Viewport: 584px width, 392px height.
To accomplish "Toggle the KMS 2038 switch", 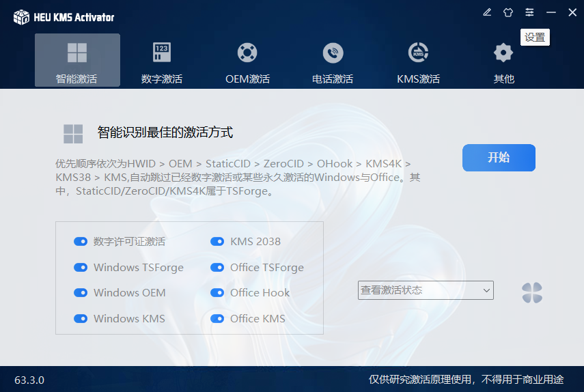I will 217,242.
